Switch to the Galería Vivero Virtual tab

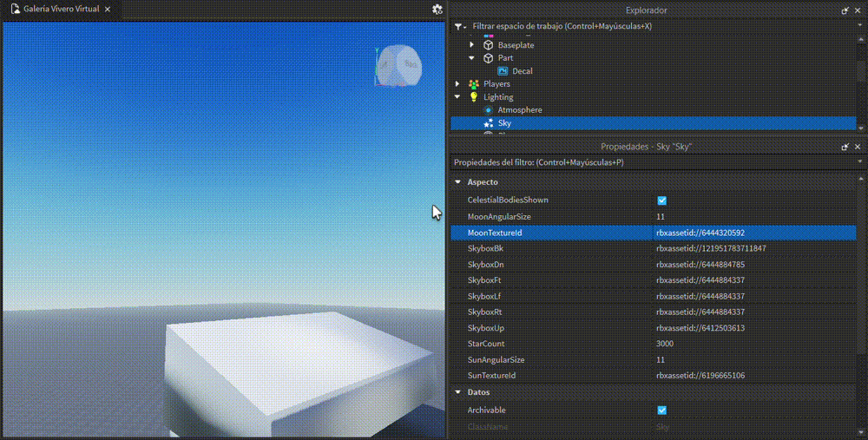coord(61,10)
